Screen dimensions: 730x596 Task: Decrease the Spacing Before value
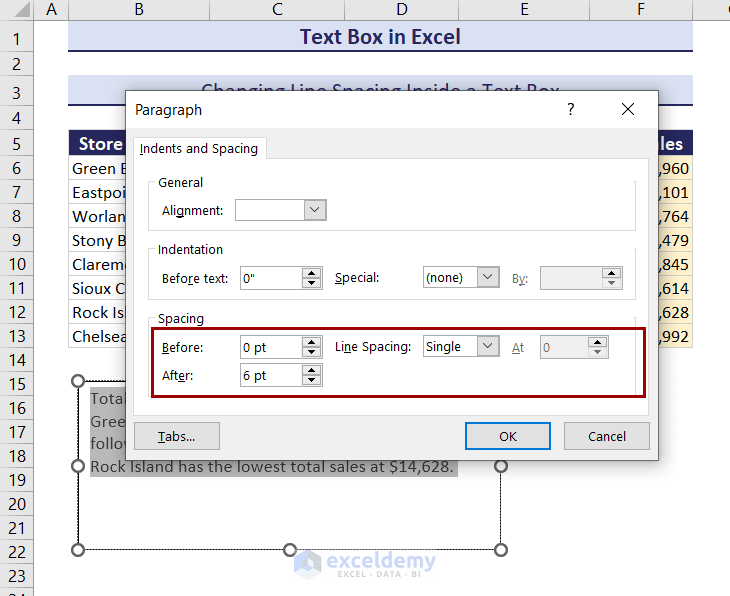[x=311, y=352]
